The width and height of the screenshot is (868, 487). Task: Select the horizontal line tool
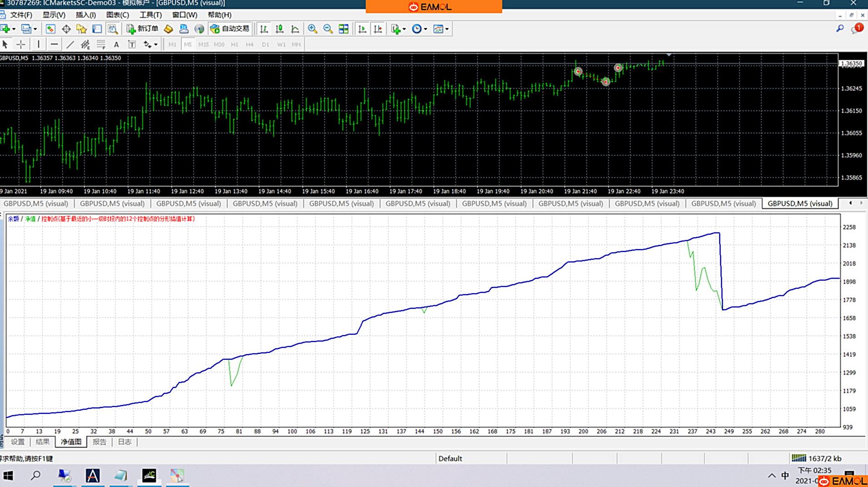pos(54,44)
